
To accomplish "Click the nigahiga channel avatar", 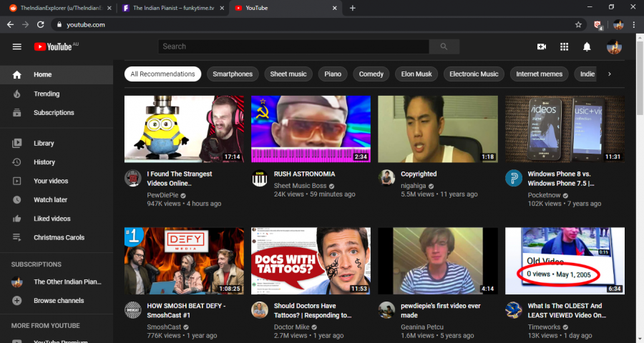I will coord(386,179).
